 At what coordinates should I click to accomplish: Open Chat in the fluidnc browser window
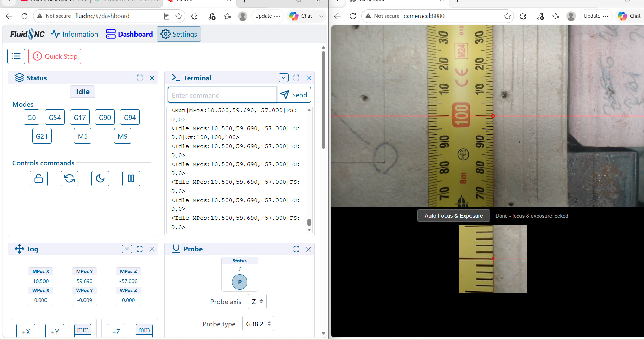[301, 16]
